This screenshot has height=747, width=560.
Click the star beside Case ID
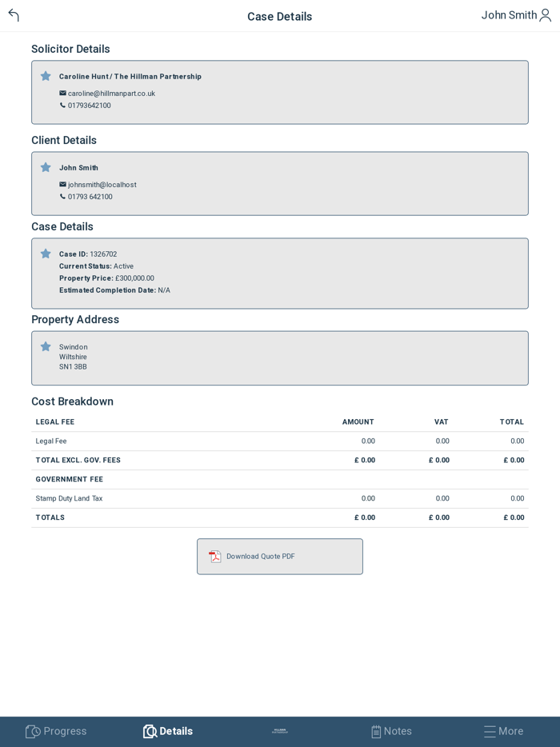46,254
